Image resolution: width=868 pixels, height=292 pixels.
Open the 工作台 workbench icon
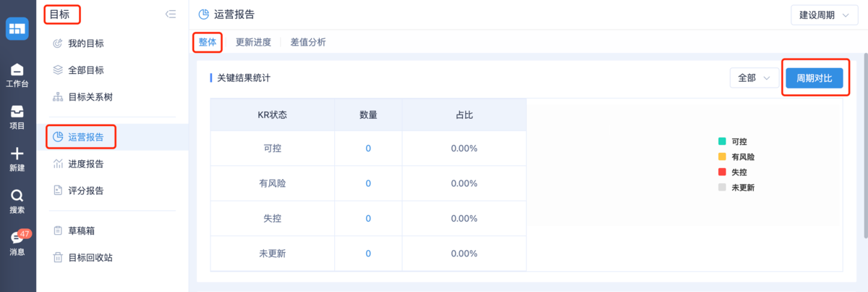17,75
